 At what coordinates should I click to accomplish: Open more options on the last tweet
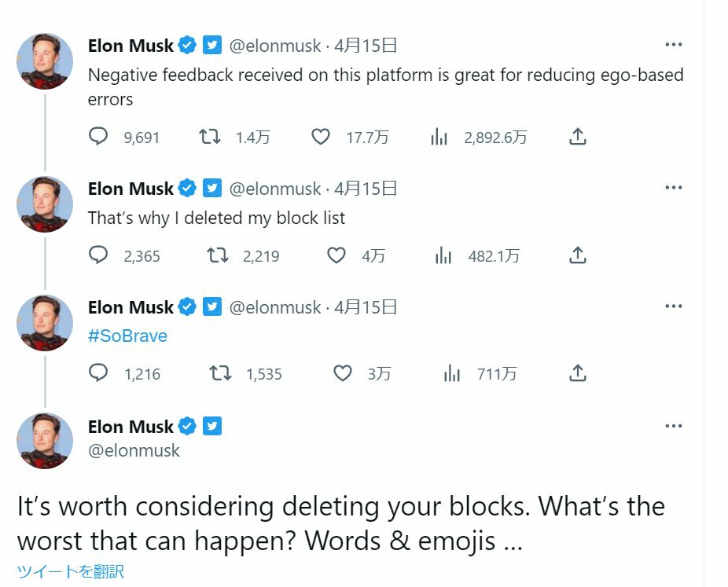click(673, 426)
